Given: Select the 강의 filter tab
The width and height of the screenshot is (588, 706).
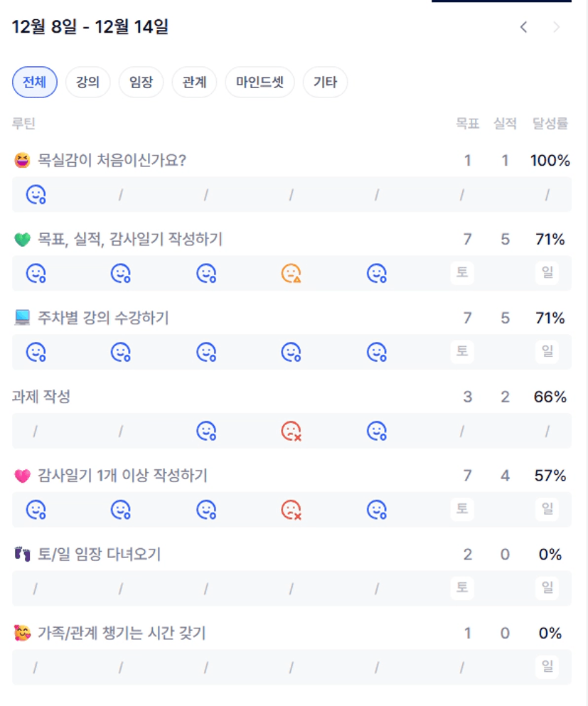Looking at the screenshot, I should coord(88,82).
